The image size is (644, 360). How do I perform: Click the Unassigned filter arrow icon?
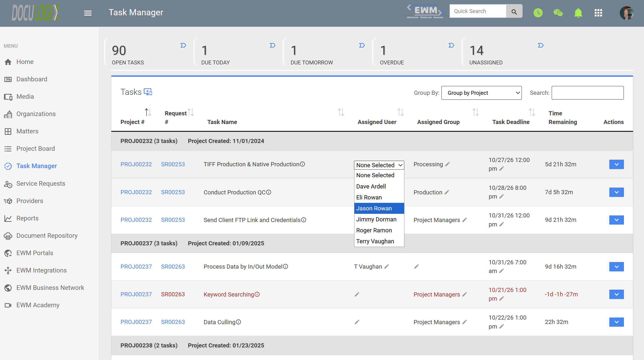click(540, 45)
